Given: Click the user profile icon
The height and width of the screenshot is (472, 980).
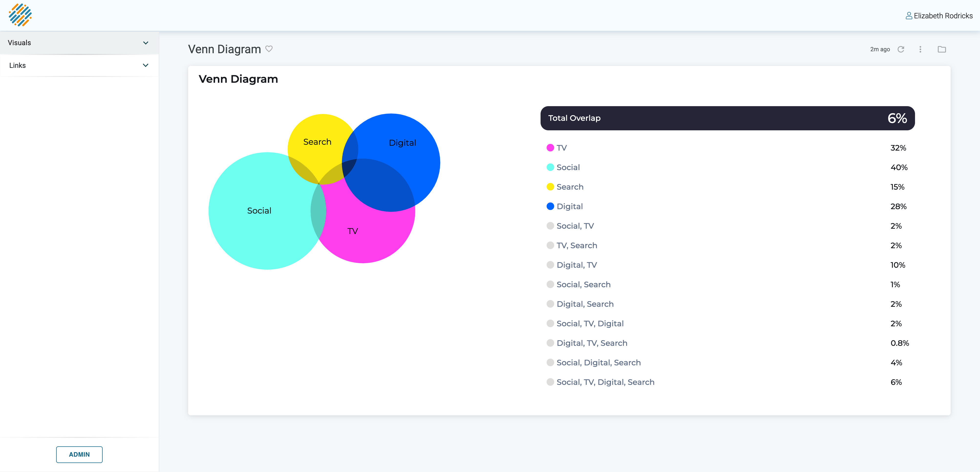Looking at the screenshot, I should 909,16.
